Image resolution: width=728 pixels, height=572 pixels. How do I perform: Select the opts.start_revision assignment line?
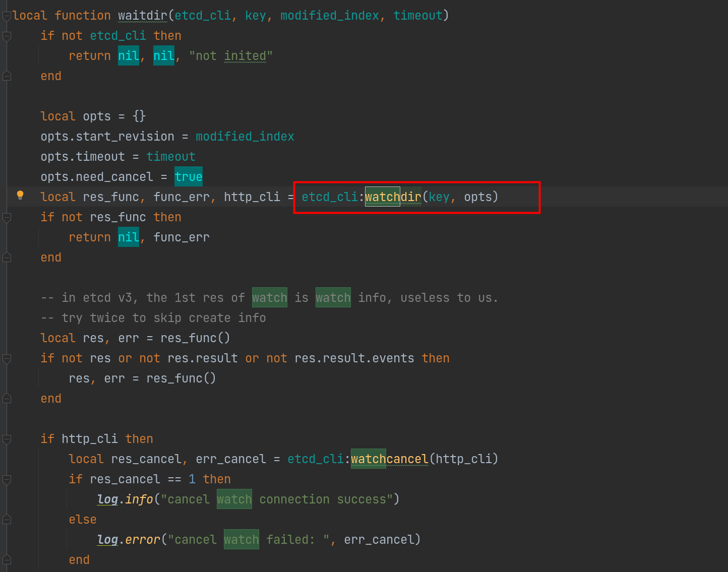(166, 136)
